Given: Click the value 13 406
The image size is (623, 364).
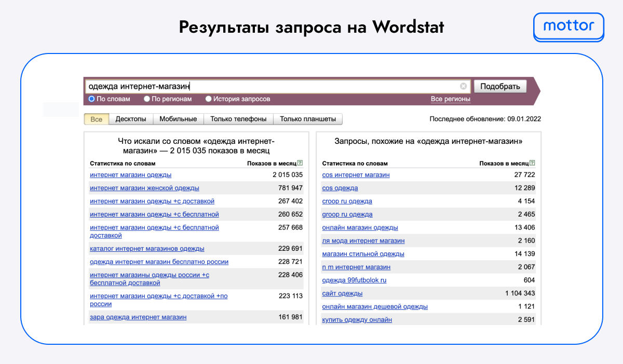Looking at the screenshot, I should [524, 227].
